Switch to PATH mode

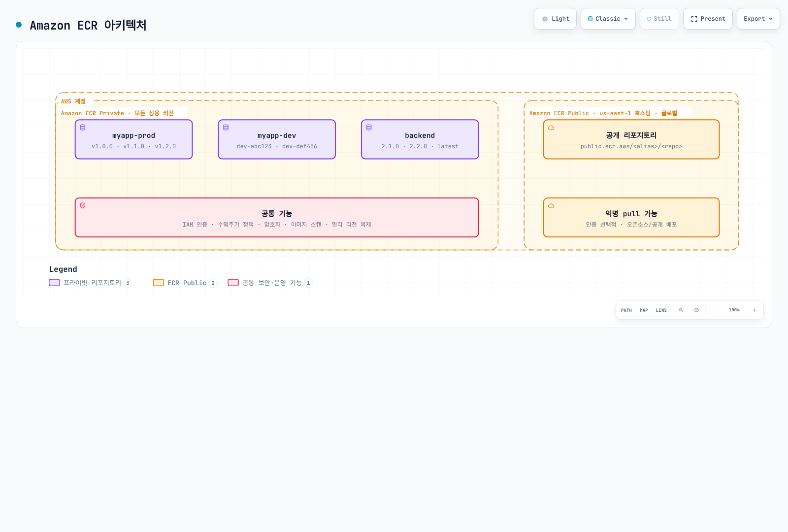[x=626, y=310]
